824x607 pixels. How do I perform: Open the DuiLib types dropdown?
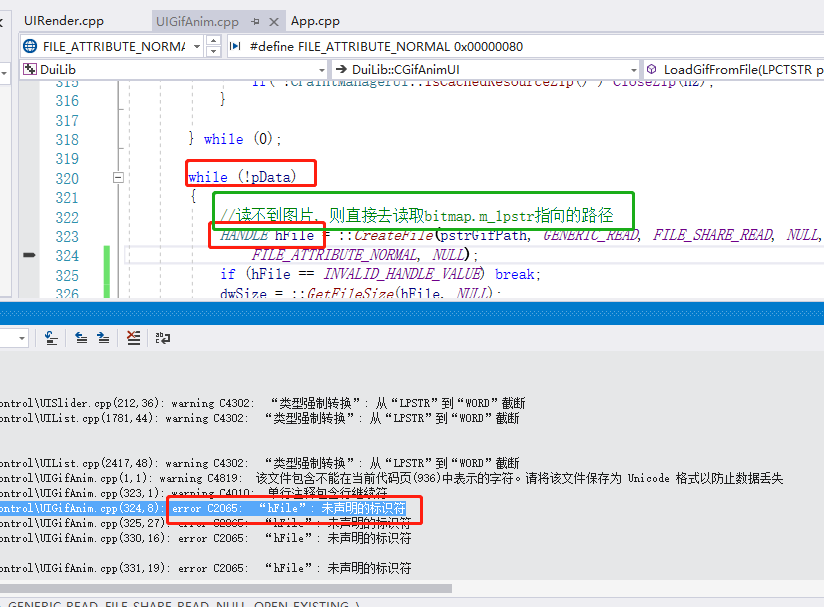[322, 70]
